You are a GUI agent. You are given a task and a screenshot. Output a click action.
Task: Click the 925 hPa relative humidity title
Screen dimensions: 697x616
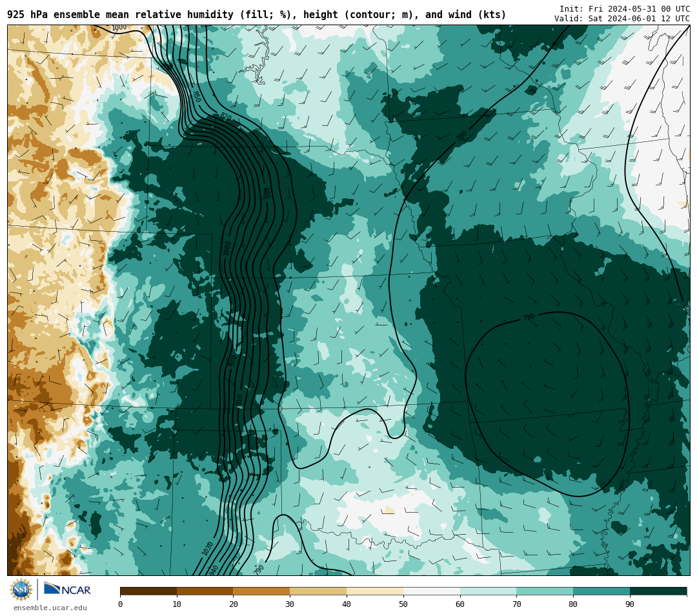(256, 15)
